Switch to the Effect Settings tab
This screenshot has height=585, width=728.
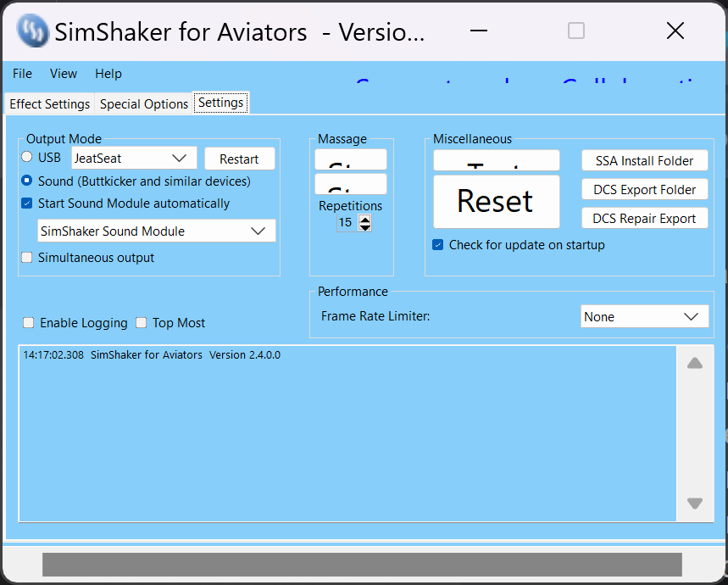pyautogui.click(x=49, y=104)
